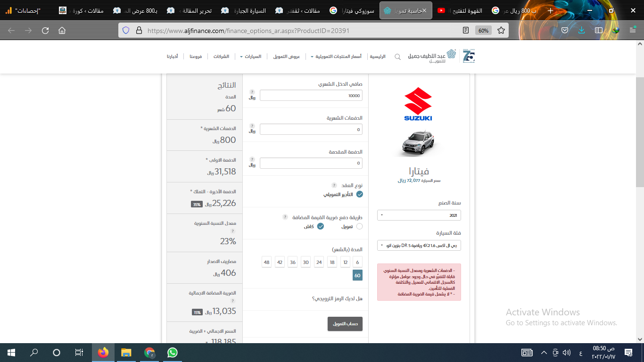Open الرئيسية navigation item
This screenshot has width=644, height=362.
point(377,57)
